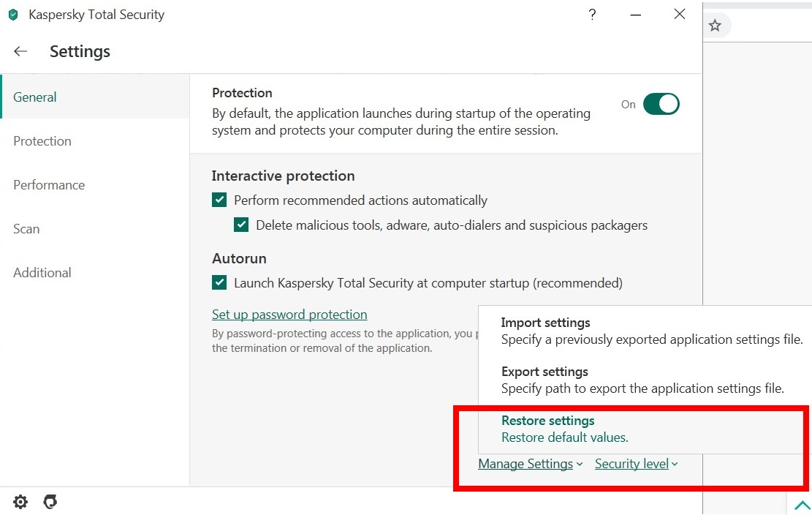Minimize the Kaspersky Total Security window
This screenshot has width=812, height=515.
637,15
